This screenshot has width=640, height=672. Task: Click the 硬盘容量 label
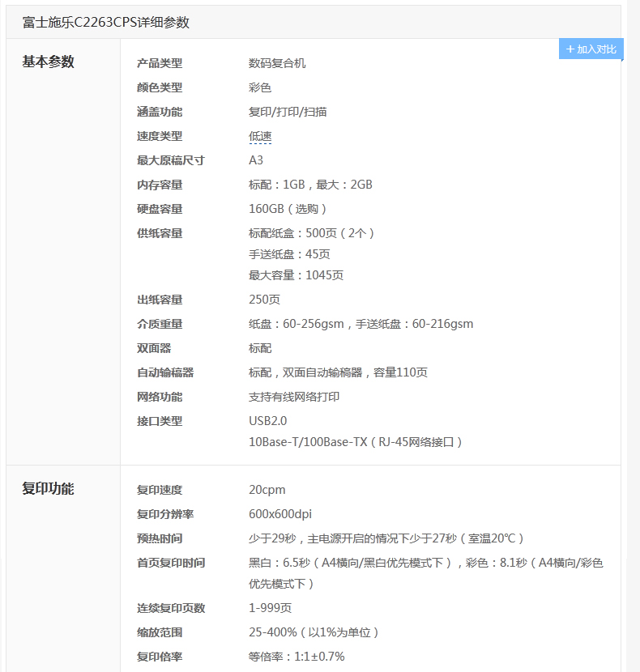[x=160, y=209]
